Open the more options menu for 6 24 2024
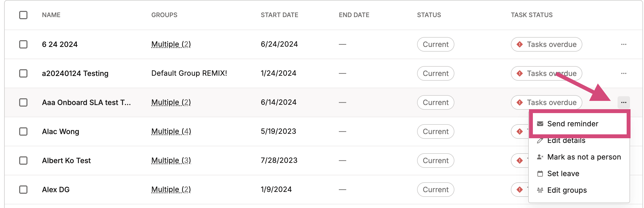The width and height of the screenshot is (644, 208). tap(624, 44)
